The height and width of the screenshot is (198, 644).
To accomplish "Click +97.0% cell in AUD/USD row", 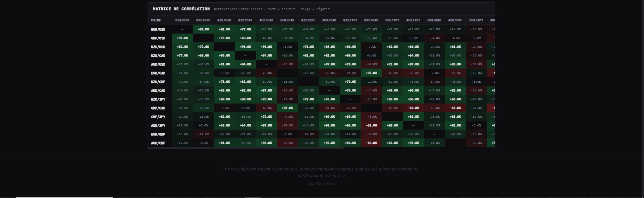I will (x=329, y=65).
